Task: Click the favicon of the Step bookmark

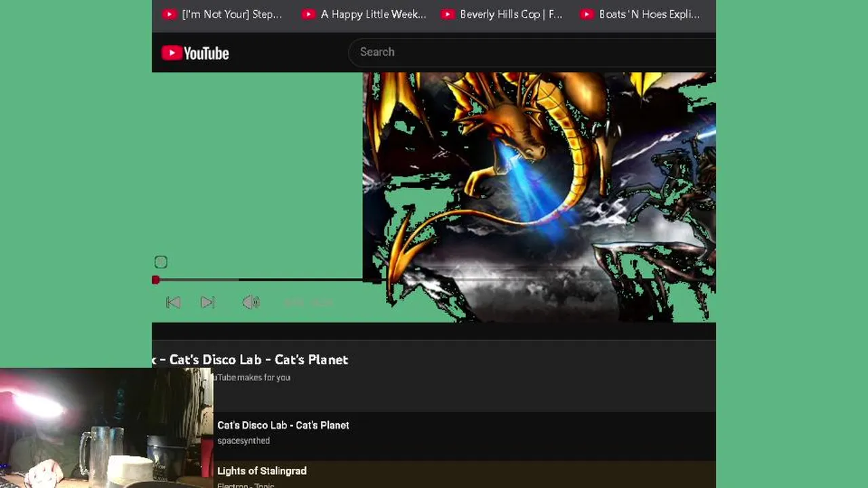Action: pos(170,14)
